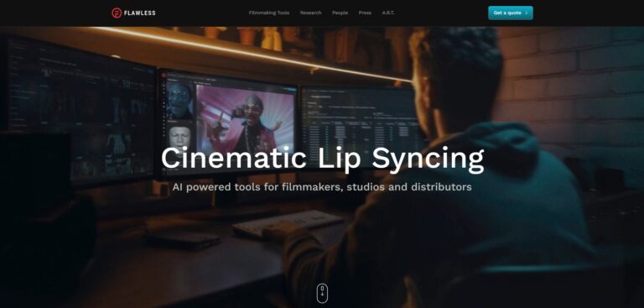Image resolution: width=644 pixels, height=308 pixels.
Task: Click the center monitor's pink video preview
Action: pyautogui.click(x=246, y=117)
